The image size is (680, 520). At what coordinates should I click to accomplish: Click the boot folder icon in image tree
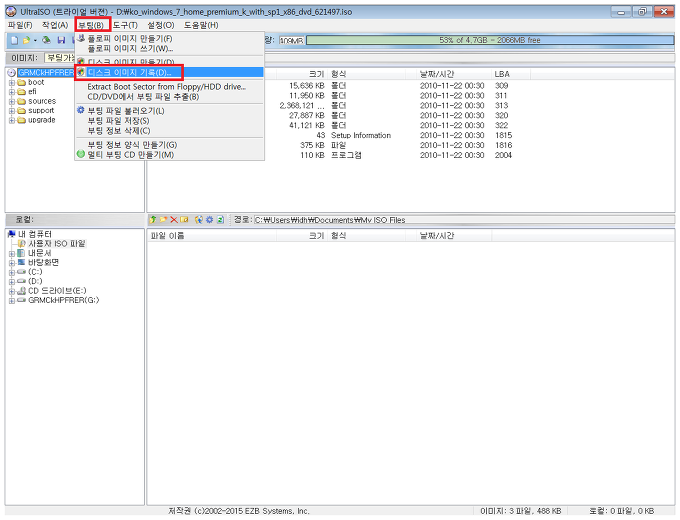point(21,82)
